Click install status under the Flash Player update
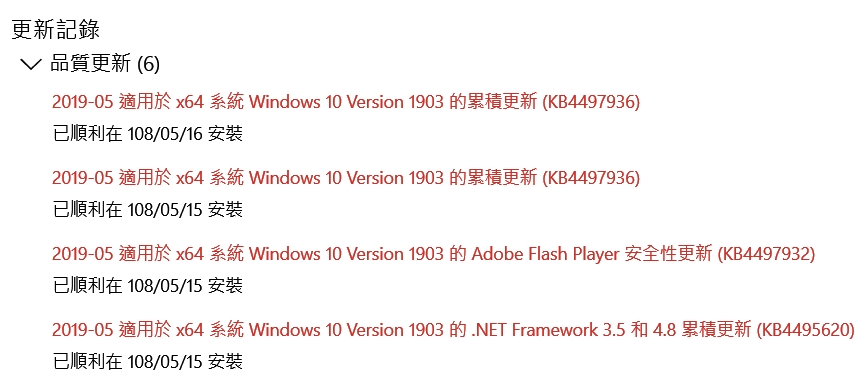This screenshot has width=864, height=391. click(x=148, y=285)
